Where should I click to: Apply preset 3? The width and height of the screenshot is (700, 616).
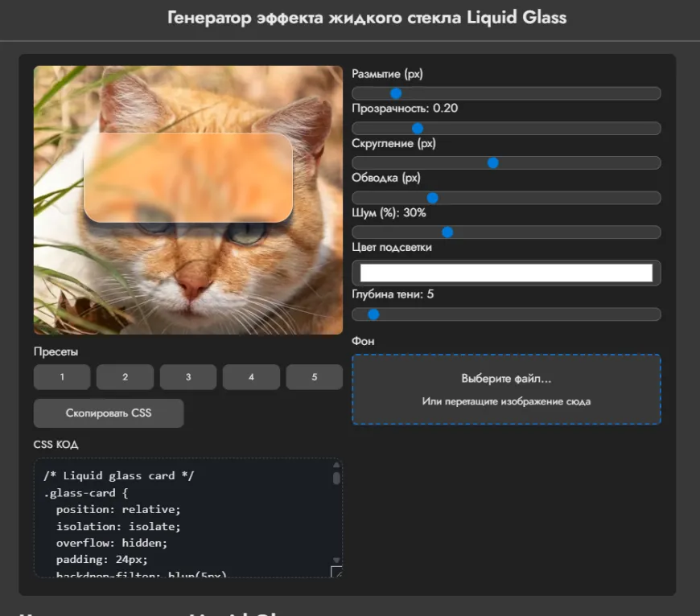(x=188, y=377)
